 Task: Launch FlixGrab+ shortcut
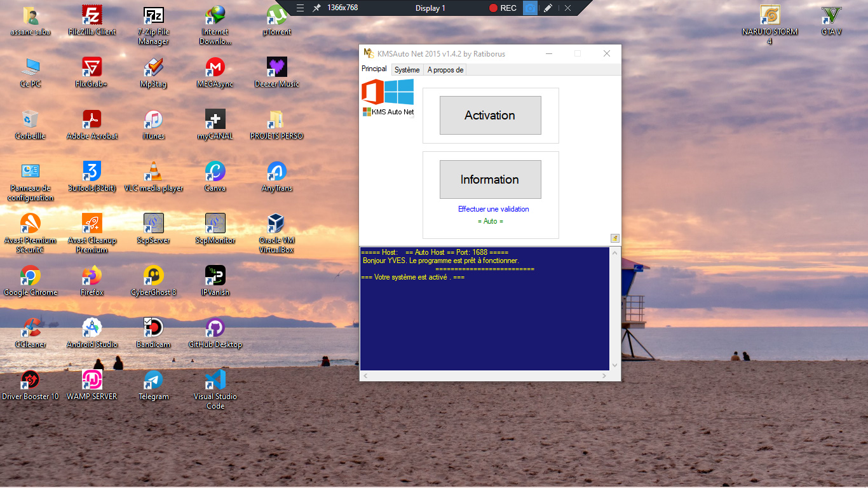[92, 73]
